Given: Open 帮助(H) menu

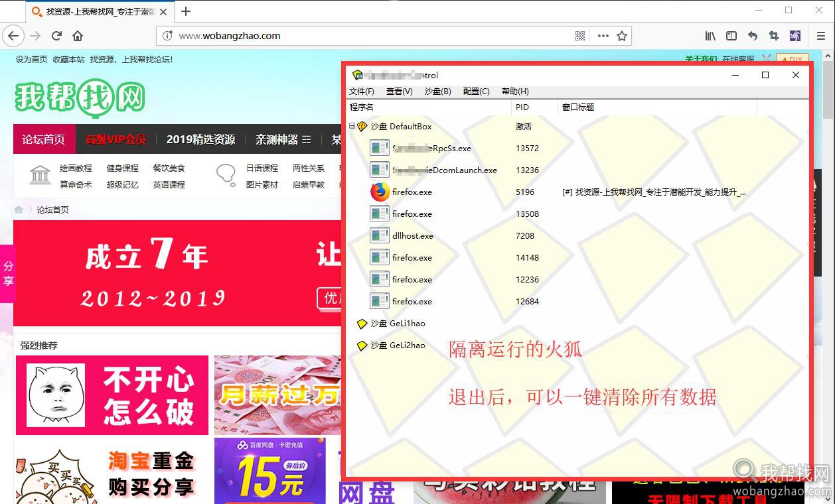Looking at the screenshot, I should 515,92.
